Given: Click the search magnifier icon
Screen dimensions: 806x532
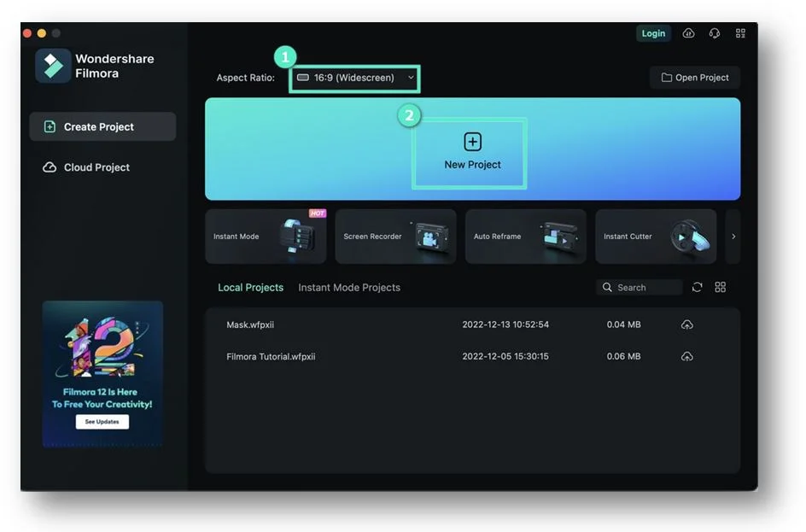Looking at the screenshot, I should pos(607,287).
